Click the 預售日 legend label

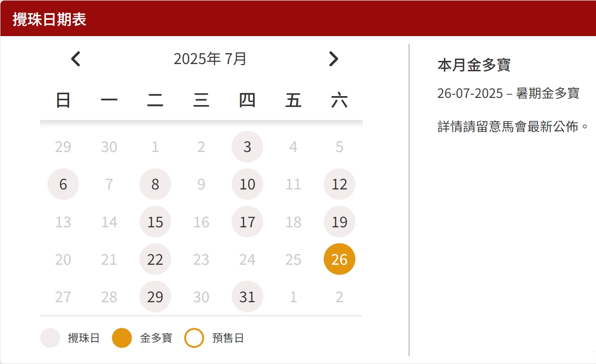point(228,338)
